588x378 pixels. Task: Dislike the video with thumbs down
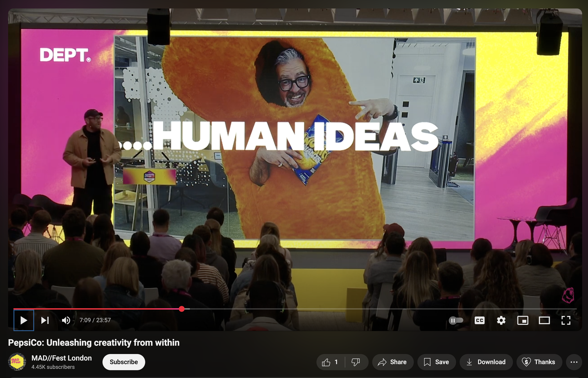(x=356, y=362)
